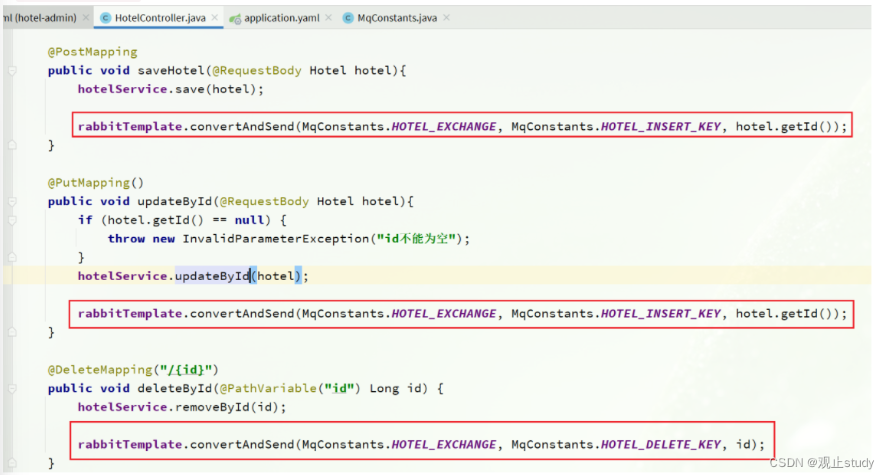Click the @PostMapping annotation
889x475 pixels.
(x=92, y=52)
